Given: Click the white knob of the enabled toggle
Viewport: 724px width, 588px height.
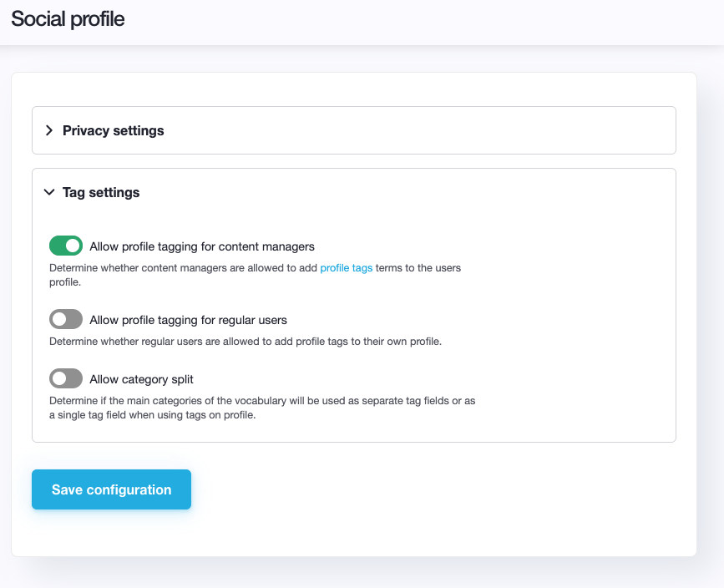Looking at the screenshot, I should pos(73,246).
